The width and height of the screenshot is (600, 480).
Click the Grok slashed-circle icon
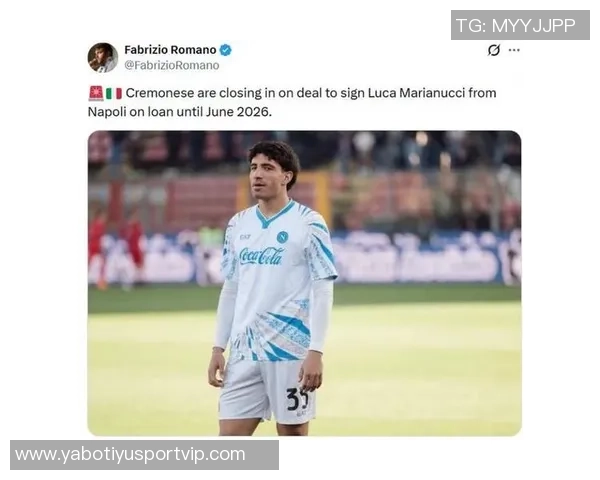click(494, 50)
